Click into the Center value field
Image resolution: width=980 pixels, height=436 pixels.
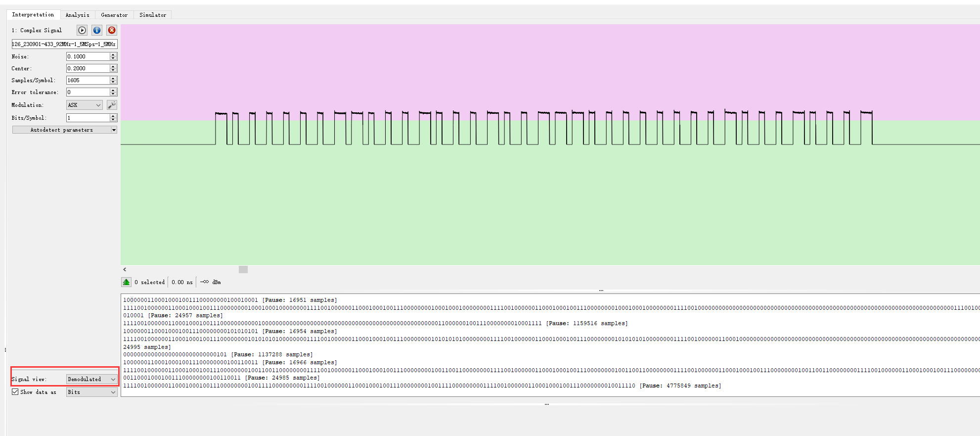[x=88, y=68]
